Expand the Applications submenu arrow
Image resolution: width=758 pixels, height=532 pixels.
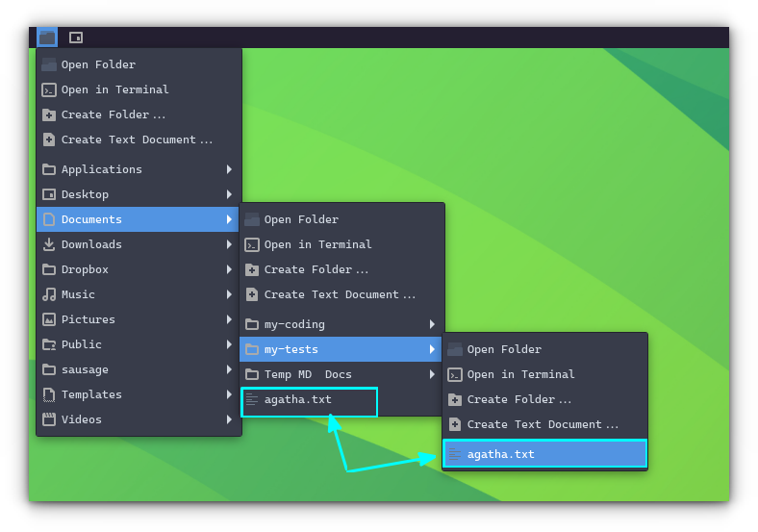tap(229, 169)
